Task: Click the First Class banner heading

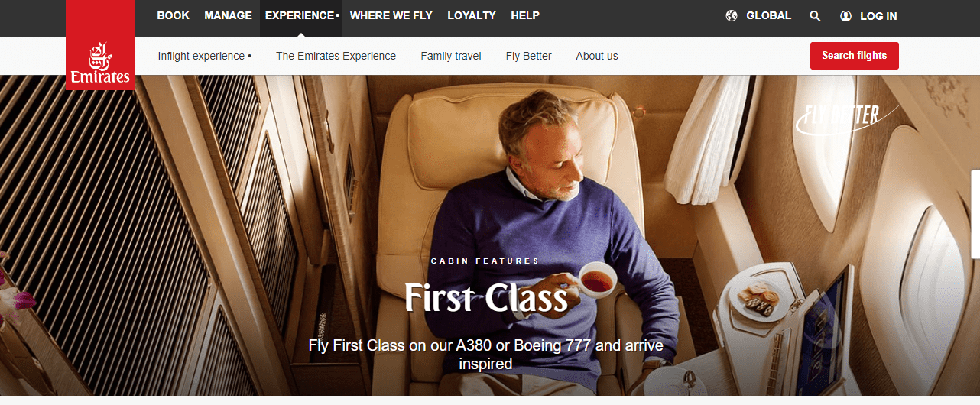Action: coord(486,298)
